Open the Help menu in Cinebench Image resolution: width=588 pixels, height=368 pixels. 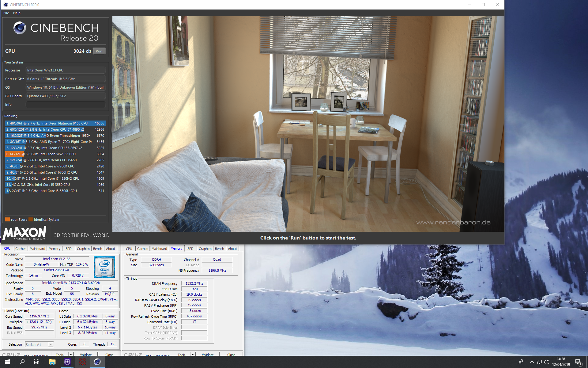pyautogui.click(x=17, y=13)
